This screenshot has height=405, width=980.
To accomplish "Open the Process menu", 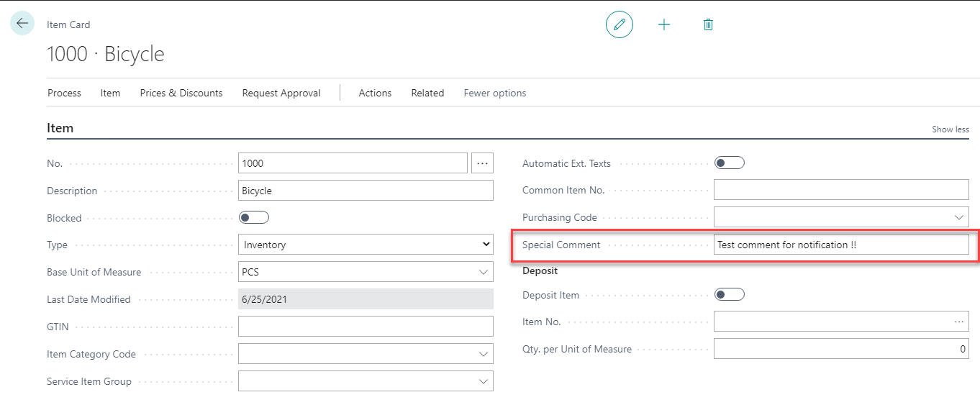I will coord(64,93).
